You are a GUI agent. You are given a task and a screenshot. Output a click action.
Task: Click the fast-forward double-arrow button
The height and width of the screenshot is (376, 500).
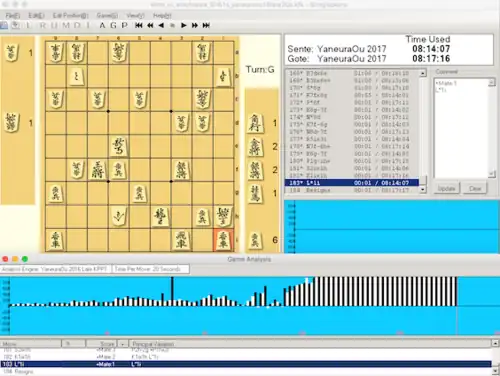pos(195,25)
